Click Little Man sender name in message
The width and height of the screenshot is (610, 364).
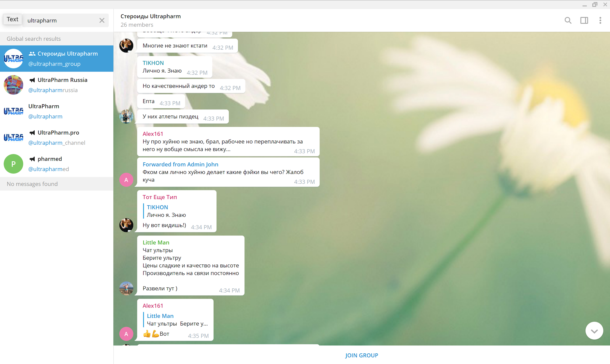[156, 242]
